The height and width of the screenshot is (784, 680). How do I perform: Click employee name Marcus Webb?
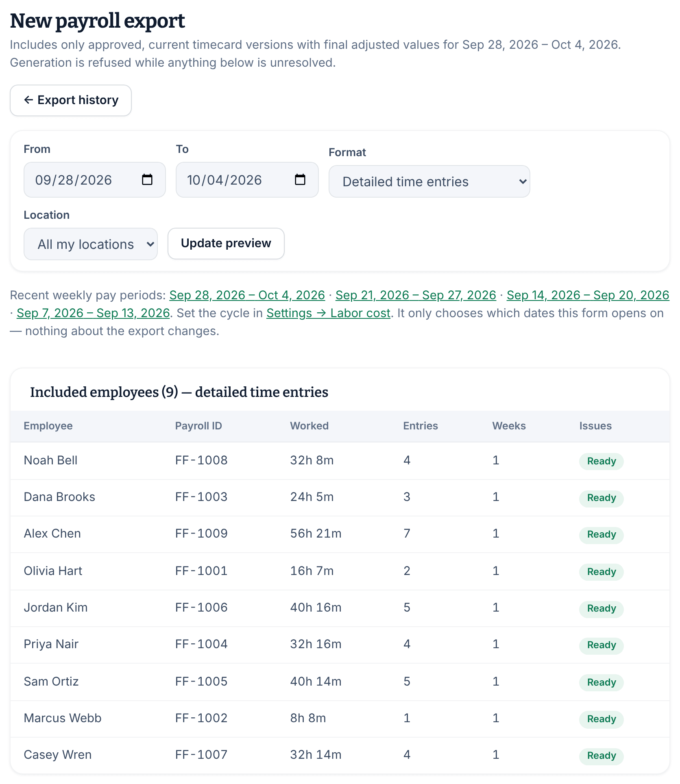pyautogui.click(x=63, y=718)
